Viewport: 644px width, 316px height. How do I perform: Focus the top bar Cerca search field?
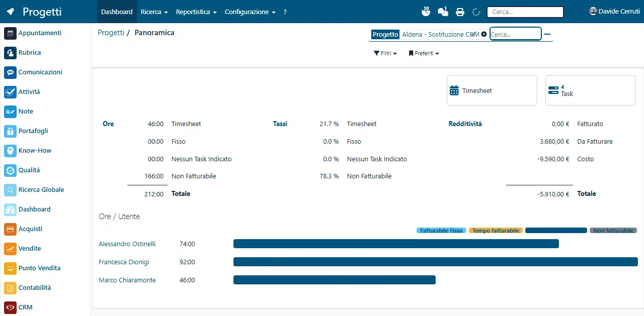pos(526,12)
